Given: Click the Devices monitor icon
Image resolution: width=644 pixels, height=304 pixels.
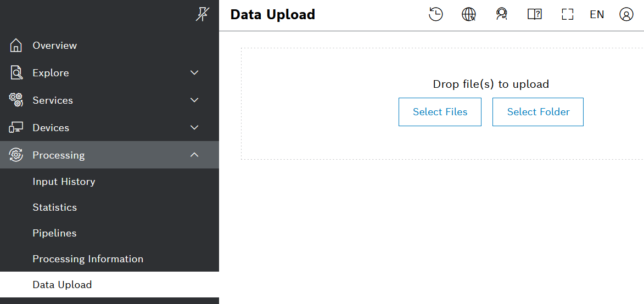Looking at the screenshot, I should pos(16,128).
